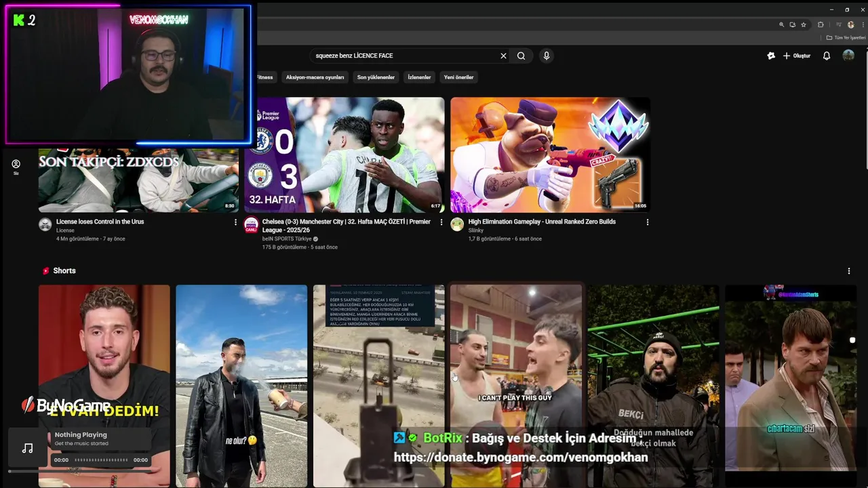Image resolution: width=868 pixels, height=488 pixels.
Task: Select Yeni öneriler chip
Action: point(458,77)
